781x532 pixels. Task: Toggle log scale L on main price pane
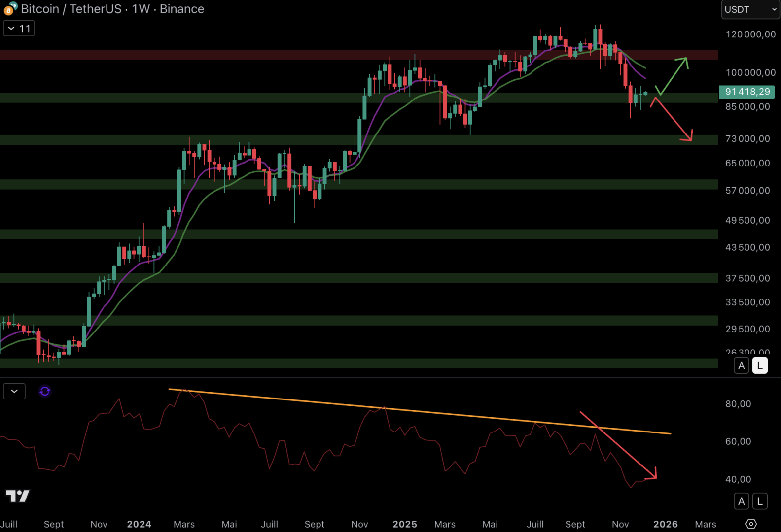pos(760,366)
